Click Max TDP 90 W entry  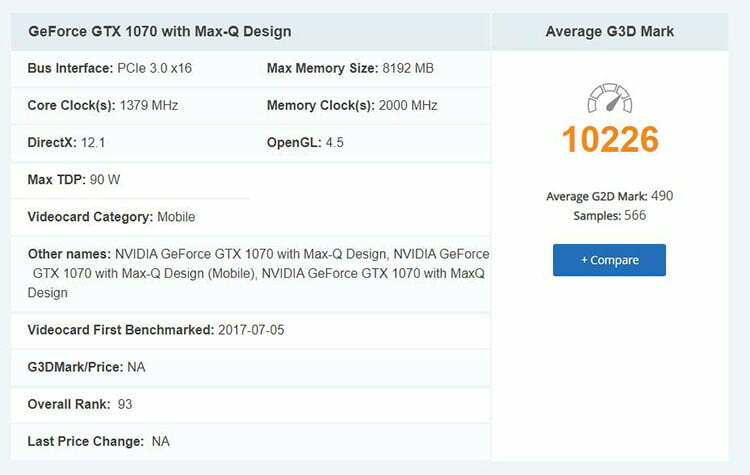tap(74, 180)
